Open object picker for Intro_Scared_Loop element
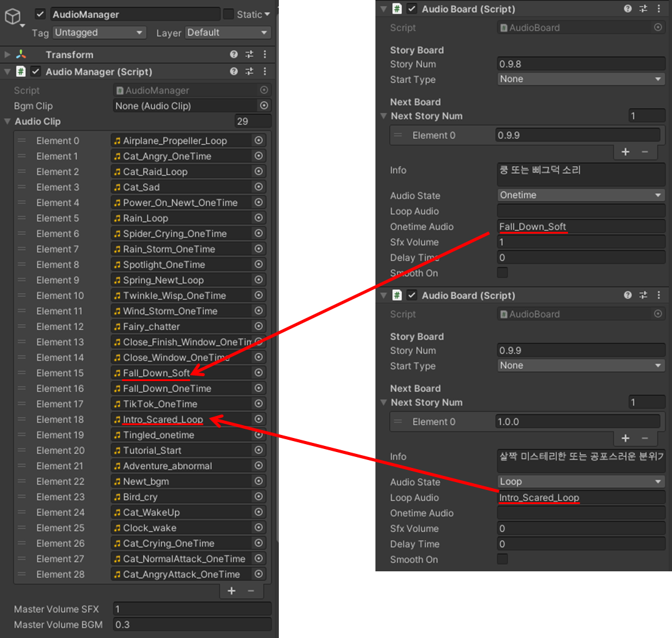This screenshot has width=672, height=638. tap(259, 419)
